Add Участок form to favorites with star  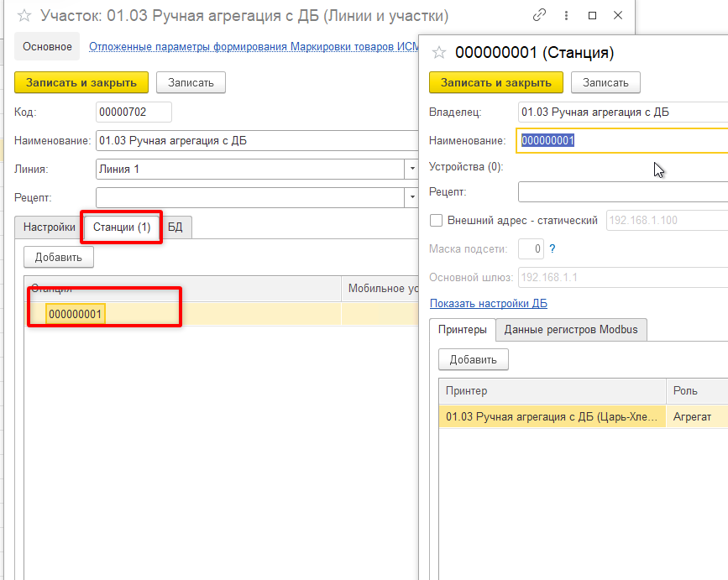point(24,15)
